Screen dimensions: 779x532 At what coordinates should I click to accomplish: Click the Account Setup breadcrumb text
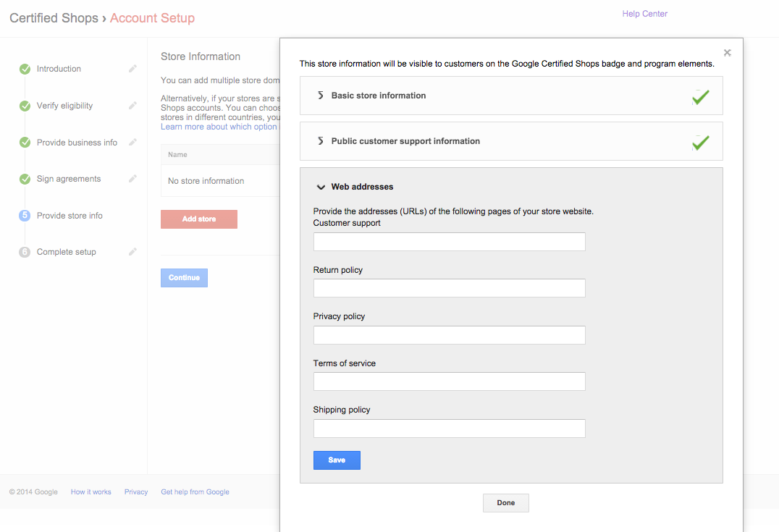pos(152,18)
